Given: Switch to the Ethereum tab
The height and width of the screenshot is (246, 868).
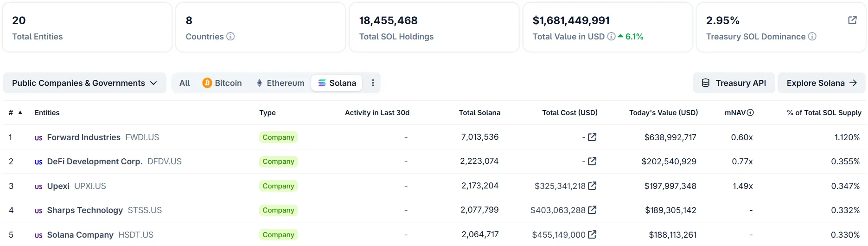Looking at the screenshot, I should click(281, 83).
